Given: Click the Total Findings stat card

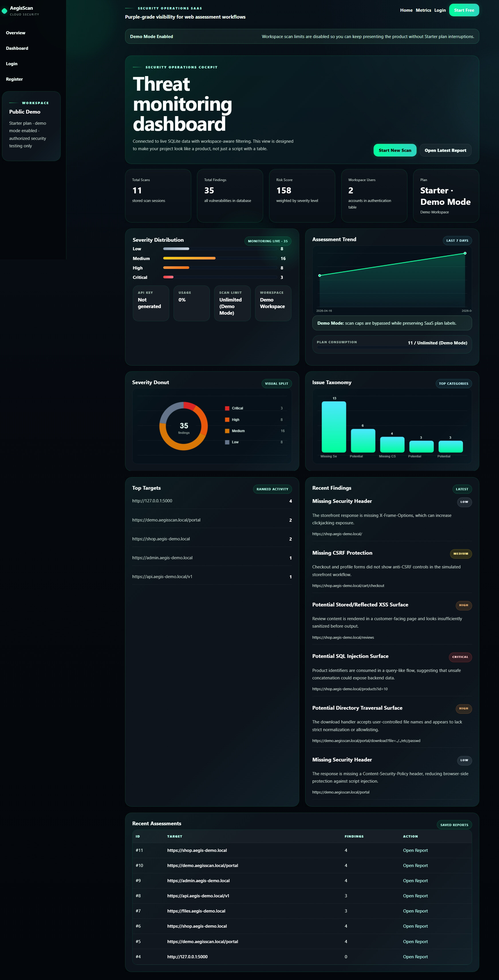Looking at the screenshot, I should 230,196.
